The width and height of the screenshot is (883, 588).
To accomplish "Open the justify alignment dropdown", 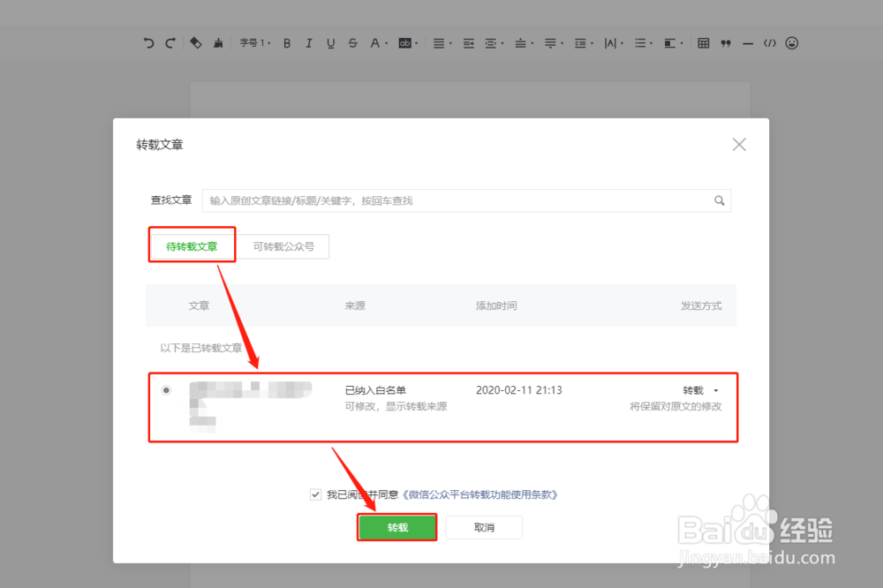I will point(494,43).
